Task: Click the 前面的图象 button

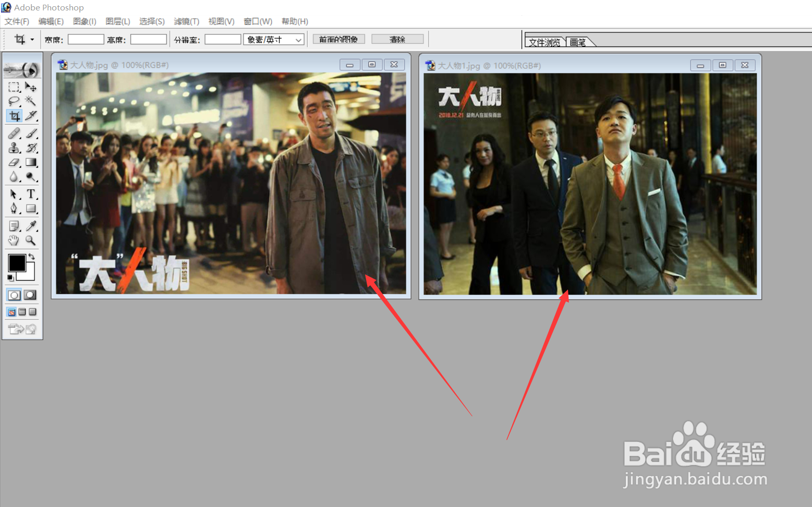Action: point(338,39)
